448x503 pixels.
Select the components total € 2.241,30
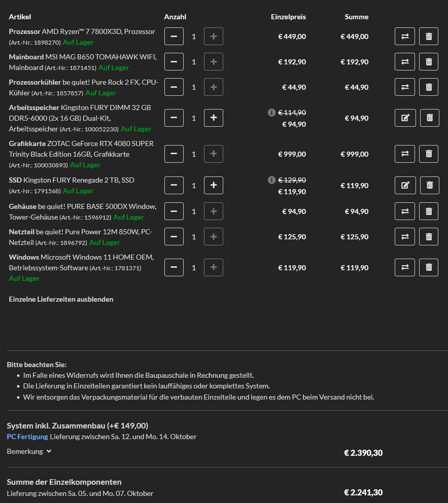pyautogui.click(x=363, y=492)
